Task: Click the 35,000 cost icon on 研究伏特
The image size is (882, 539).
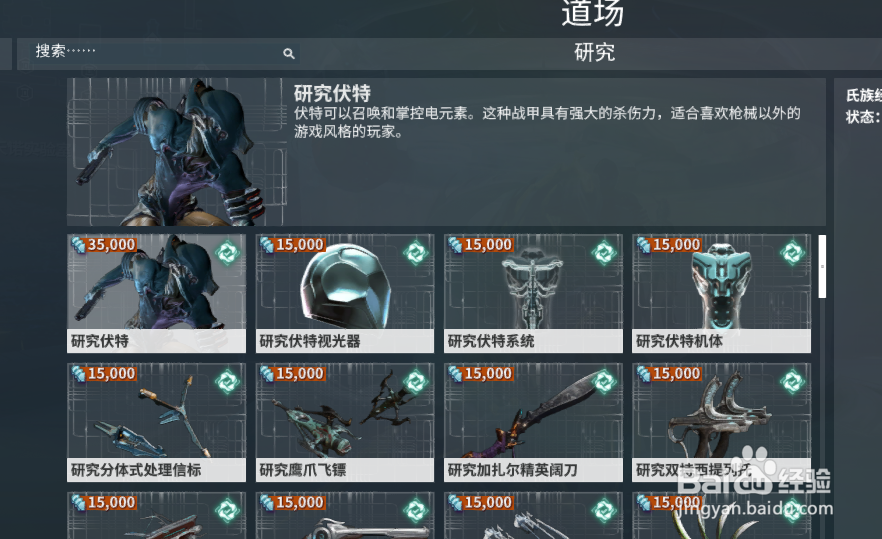Action: pos(78,245)
